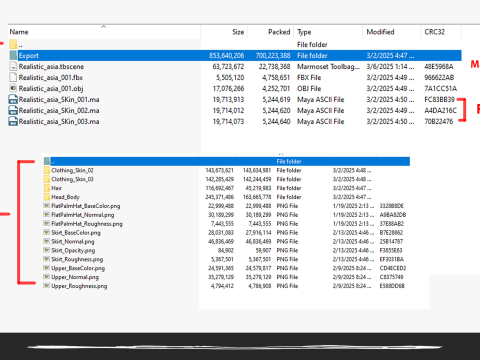Select the Clothing_Skin_03 folder name
Image resolution: width=480 pixels, height=360 pixels.
pyautogui.click(x=72, y=179)
